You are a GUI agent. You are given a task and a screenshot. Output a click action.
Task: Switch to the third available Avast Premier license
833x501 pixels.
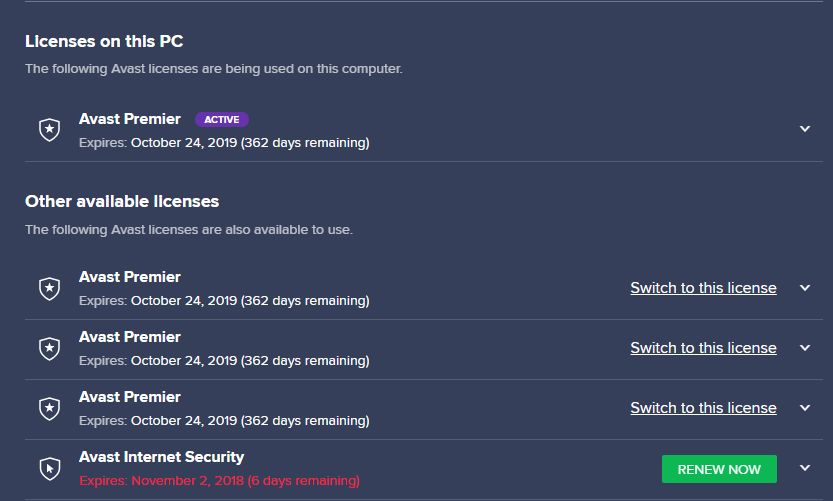click(703, 408)
